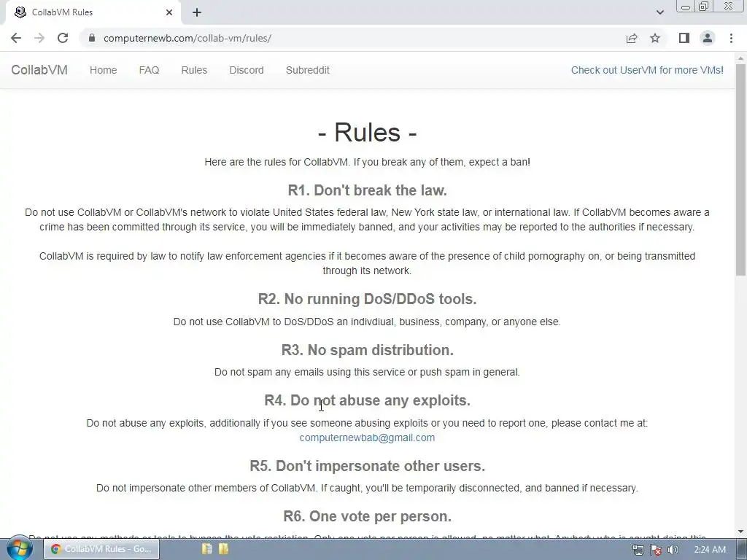
Task: Select Chrome CollabVM Rules taskbar button
Action: coord(101,549)
